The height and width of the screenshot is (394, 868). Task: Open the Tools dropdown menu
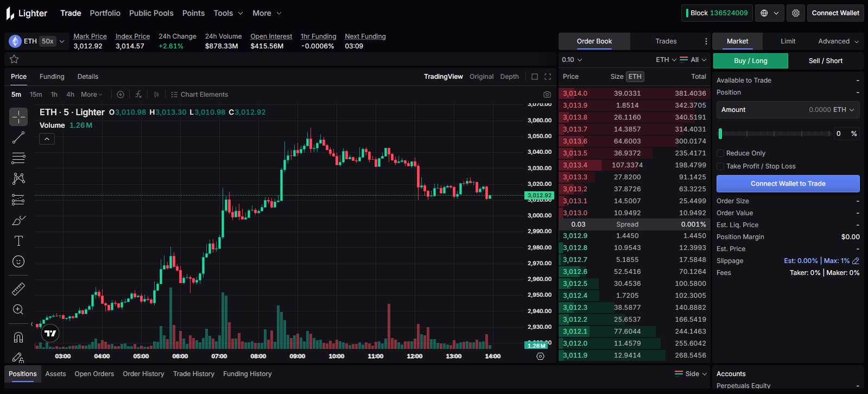pyautogui.click(x=228, y=13)
